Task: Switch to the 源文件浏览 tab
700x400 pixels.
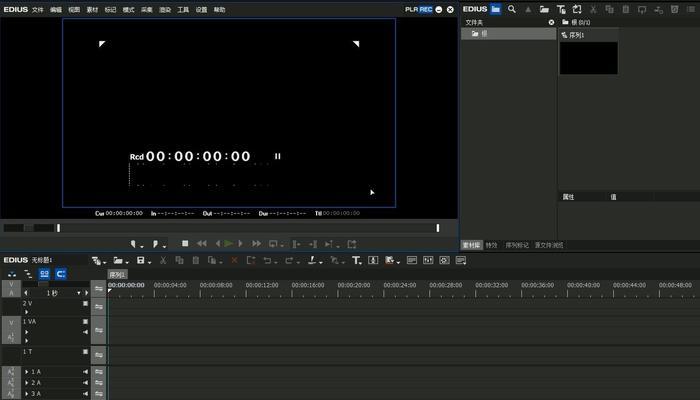Action: point(549,245)
